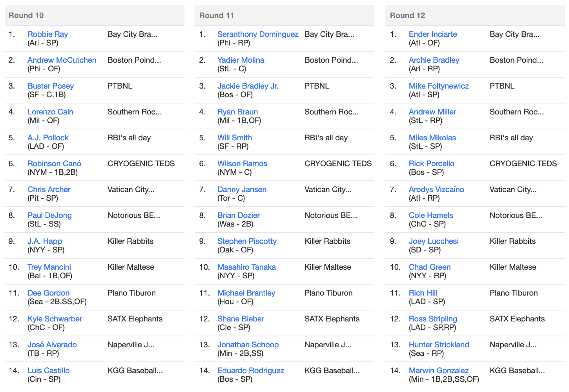Open Shane Bieber player page
The width and height of the screenshot is (569, 392).
pos(241,319)
